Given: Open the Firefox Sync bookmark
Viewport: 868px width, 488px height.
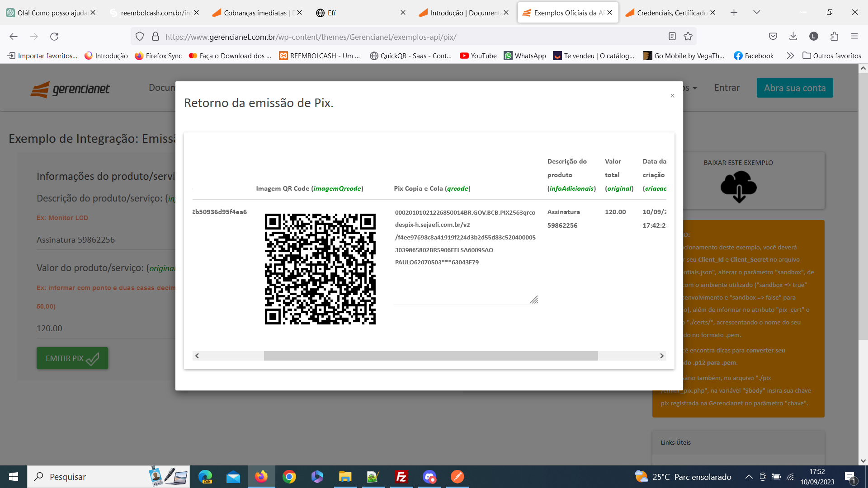Looking at the screenshot, I should click(158, 56).
